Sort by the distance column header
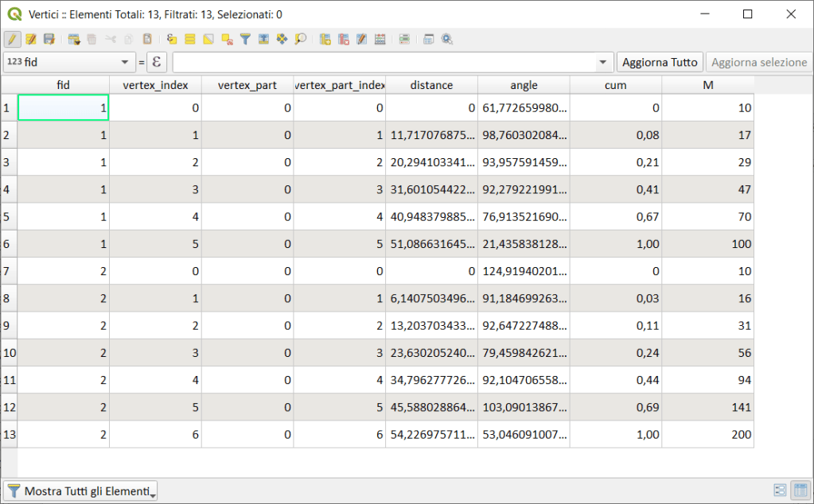814x504 pixels. coord(431,85)
